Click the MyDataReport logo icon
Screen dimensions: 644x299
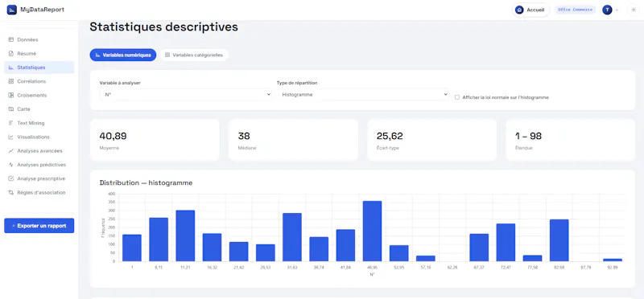pyautogui.click(x=12, y=10)
